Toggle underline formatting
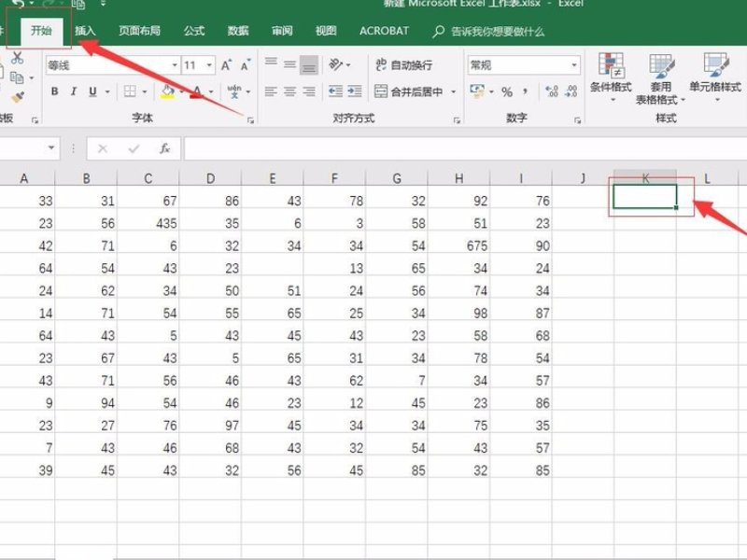The width and height of the screenshot is (747, 560). click(91, 91)
